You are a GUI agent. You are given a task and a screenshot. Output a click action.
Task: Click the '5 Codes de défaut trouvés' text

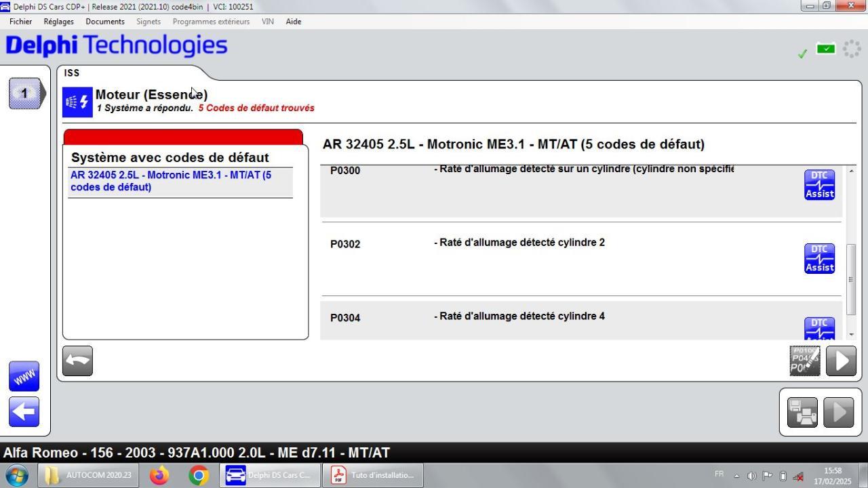pyautogui.click(x=256, y=108)
